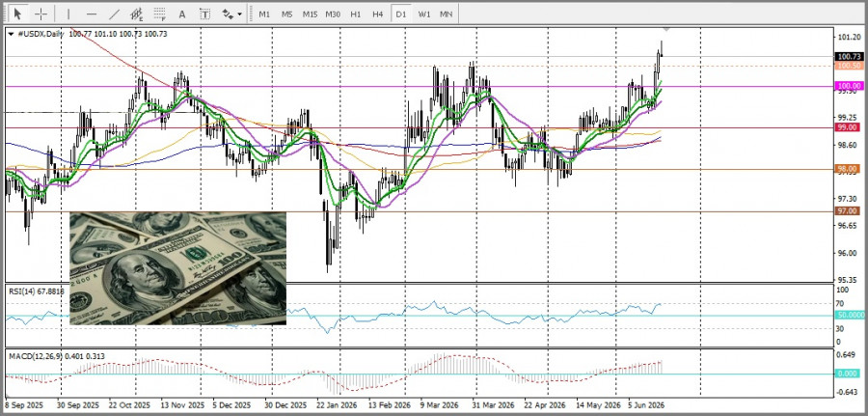Click the 101.20 price scale value
This screenshot has width=868, height=416.
point(849,38)
